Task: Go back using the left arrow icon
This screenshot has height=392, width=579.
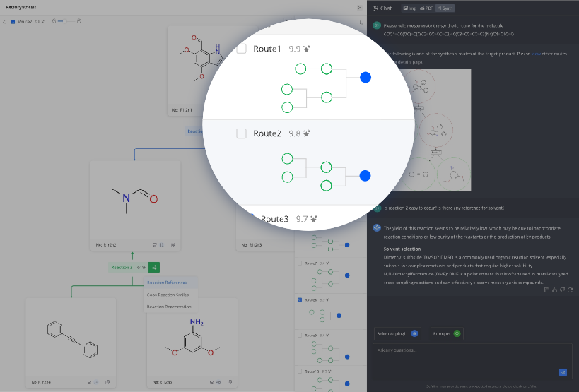Action: [x=5, y=22]
